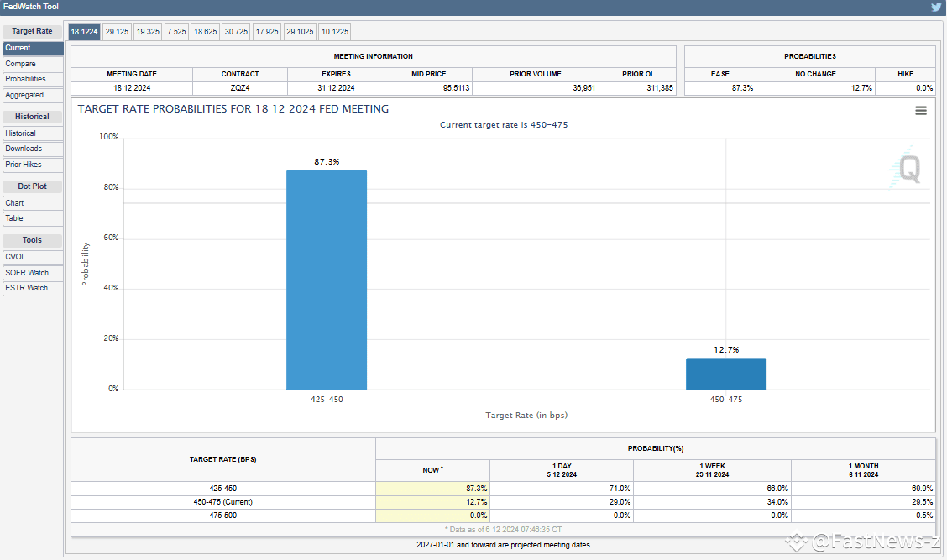947x560 pixels.
Task: Open Prior Hikes page
Action: [33, 165]
